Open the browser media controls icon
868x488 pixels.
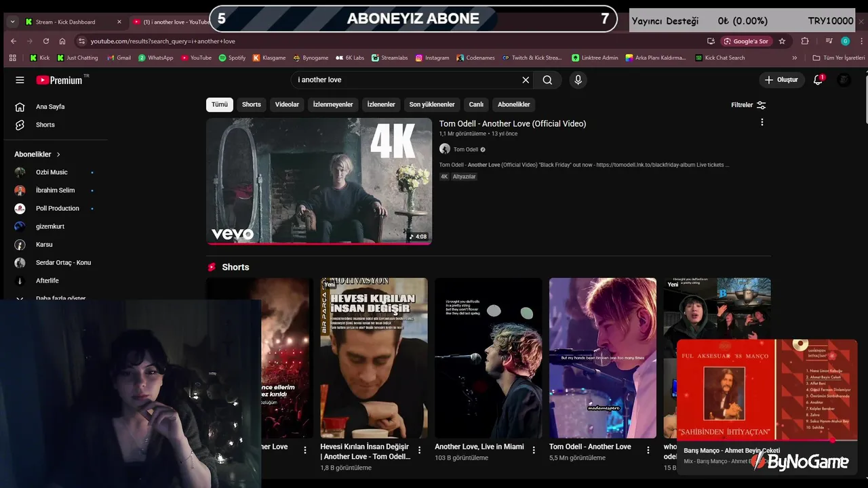pos(829,41)
